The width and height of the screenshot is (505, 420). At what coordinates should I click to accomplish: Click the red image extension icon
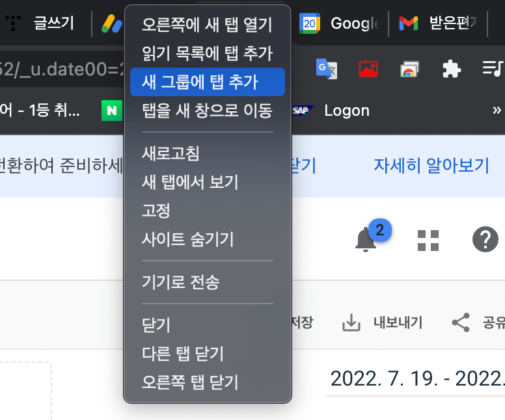(368, 69)
